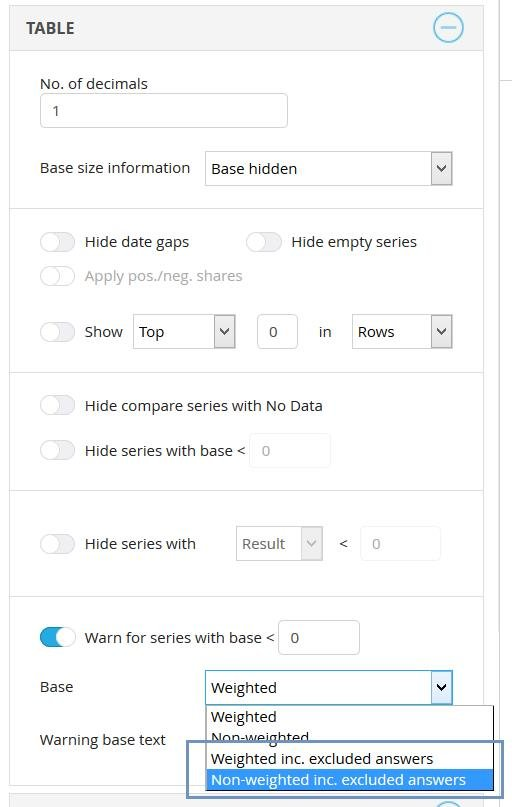Collapse the TABLE section with minus icon

click(448, 28)
